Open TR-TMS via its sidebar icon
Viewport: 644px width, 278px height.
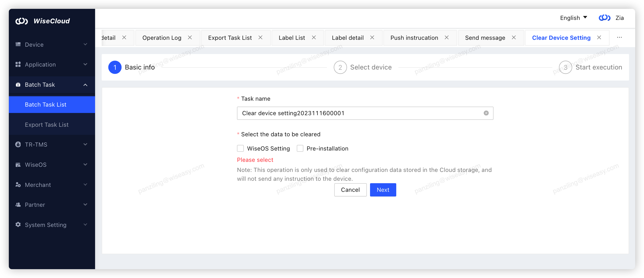18,144
